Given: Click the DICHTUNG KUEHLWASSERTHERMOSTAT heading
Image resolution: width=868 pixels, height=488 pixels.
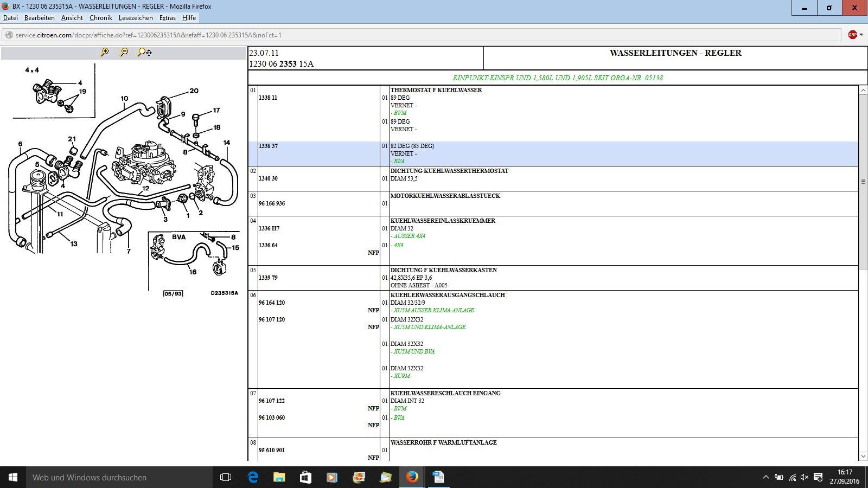Looking at the screenshot, I should point(449,171).
